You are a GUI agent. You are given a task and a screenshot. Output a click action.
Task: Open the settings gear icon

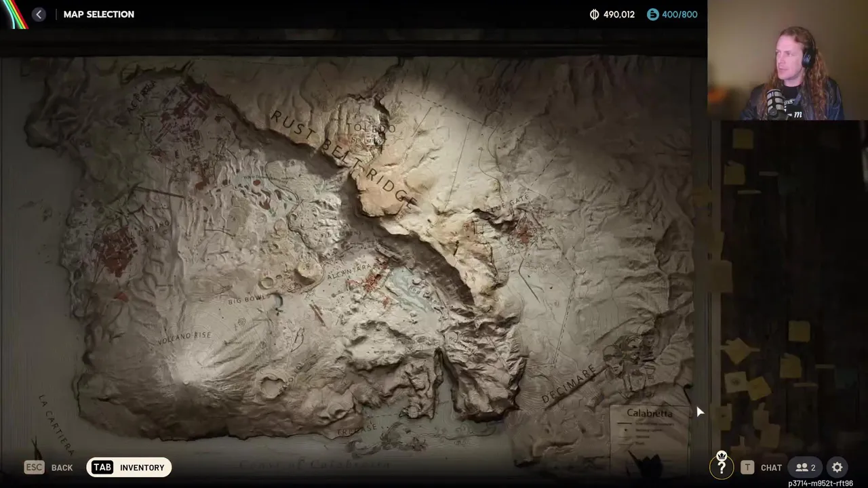coord(837,468)
